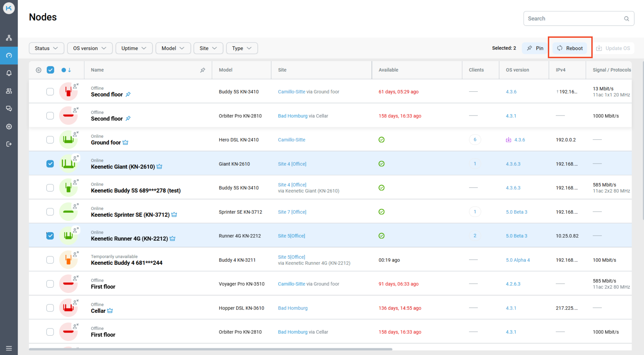Open chat messages from the sidebar

(9, 109)
